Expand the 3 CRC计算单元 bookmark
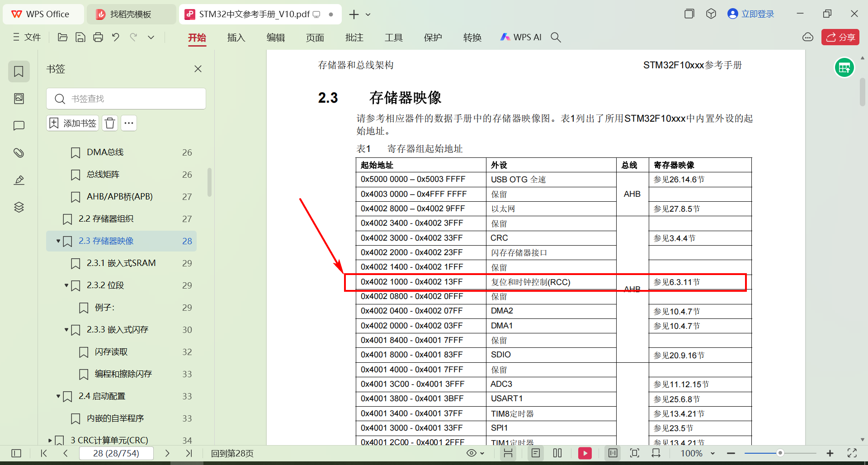The height and width of the screenshot is (465, 868). pos(50,440)
